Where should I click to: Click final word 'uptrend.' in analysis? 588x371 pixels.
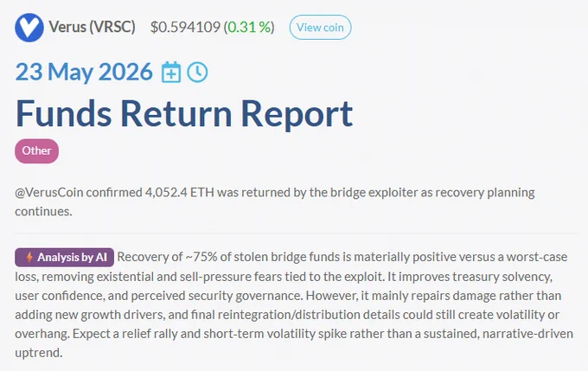(x=39, y=353)
